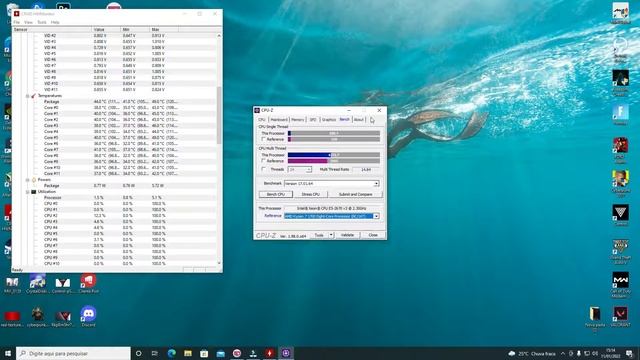Click the Windows Start button
This screenshot has width=640, height=360.
(8, 353)
